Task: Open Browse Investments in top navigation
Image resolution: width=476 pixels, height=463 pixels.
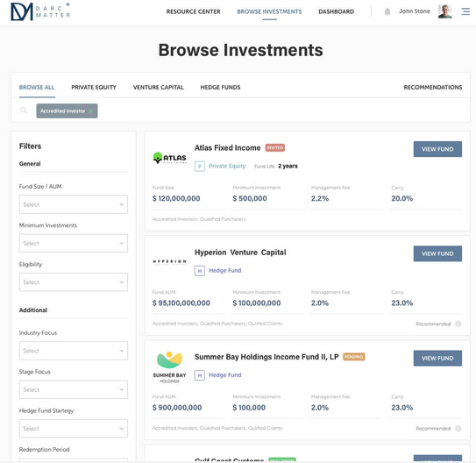Action: tap(269, 11)
